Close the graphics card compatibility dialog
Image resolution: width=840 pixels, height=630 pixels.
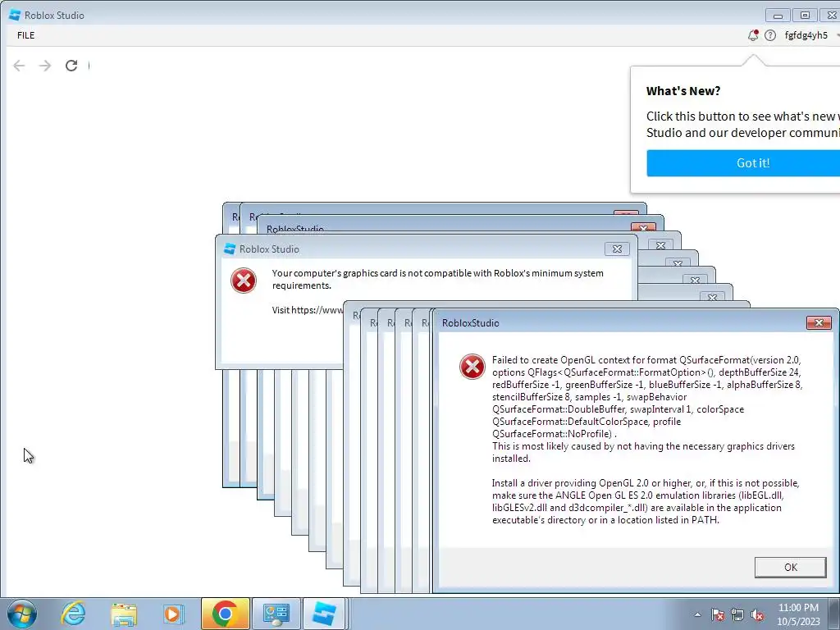(x=617, y=249)
